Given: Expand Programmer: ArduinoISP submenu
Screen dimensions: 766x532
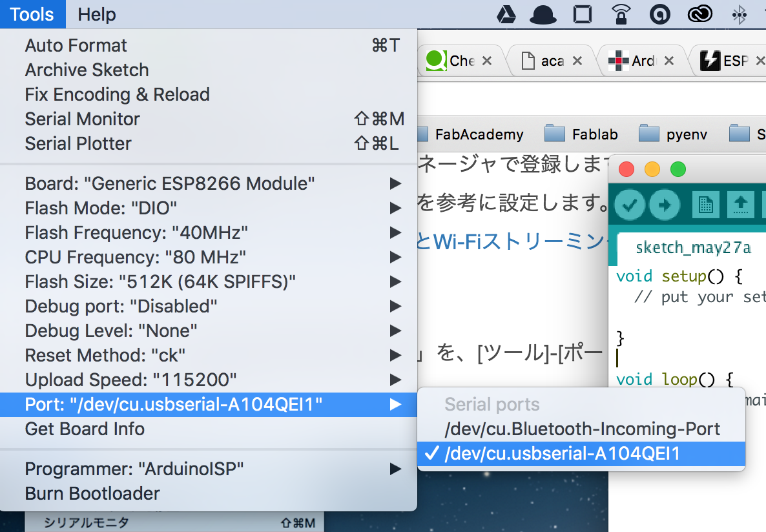Looking at the screenshot, I should 209,469.
